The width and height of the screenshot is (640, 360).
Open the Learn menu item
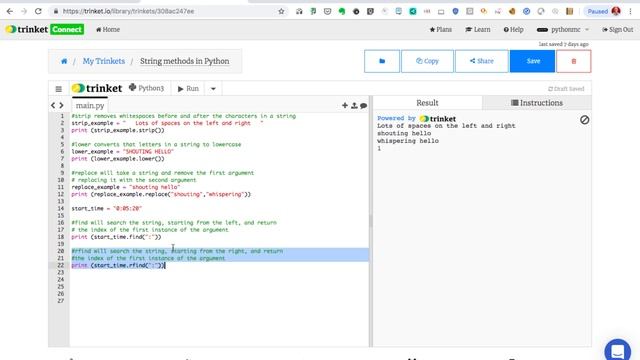click(x=478, y=29)
